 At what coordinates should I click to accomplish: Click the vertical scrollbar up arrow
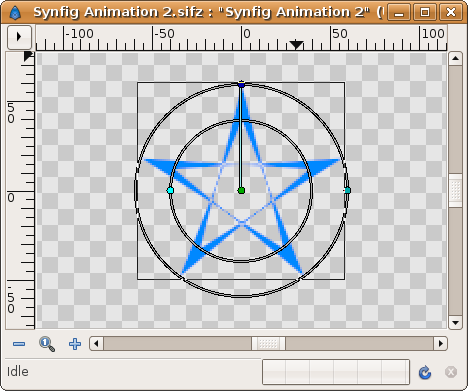click(455, 59)
